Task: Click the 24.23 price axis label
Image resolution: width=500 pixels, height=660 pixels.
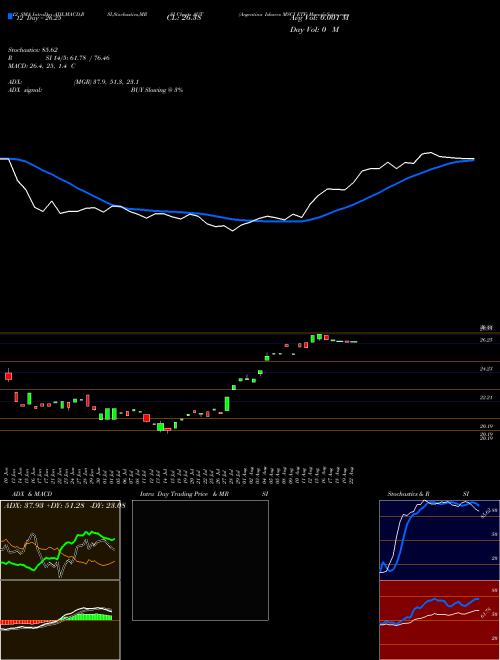Action: 486,369
